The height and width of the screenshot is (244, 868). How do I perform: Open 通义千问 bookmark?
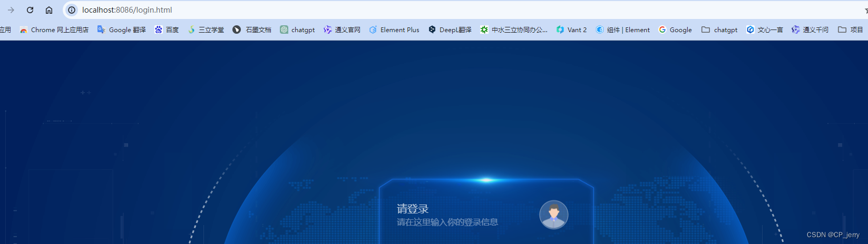(x=810, y=30)
